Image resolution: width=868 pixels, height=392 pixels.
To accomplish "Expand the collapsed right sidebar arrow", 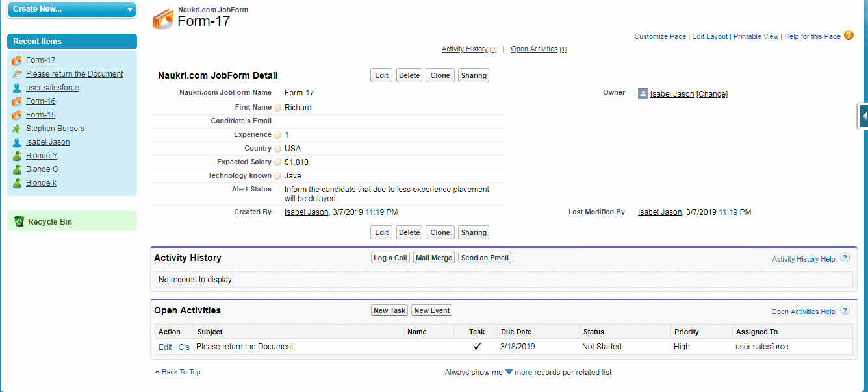I will click(863, 116).
